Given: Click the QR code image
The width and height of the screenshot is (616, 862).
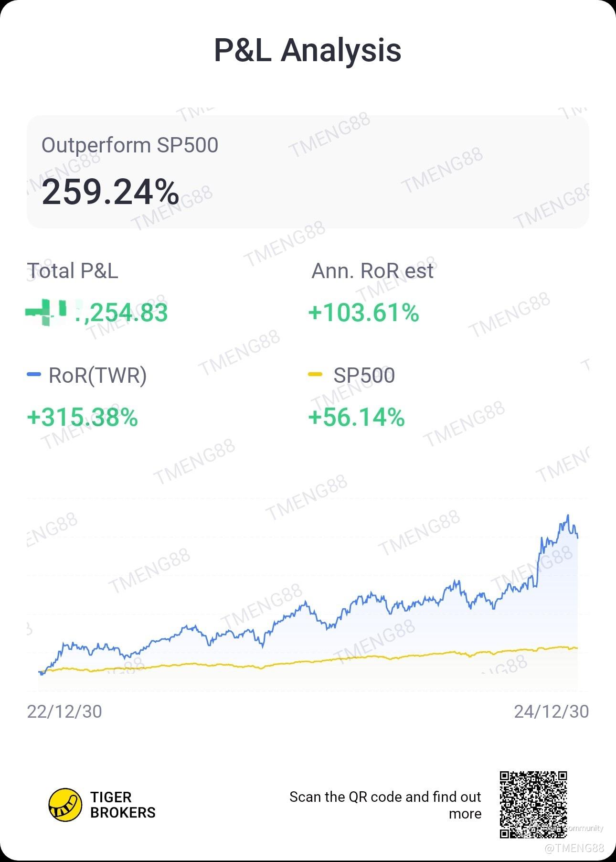Looking at the screenshot, I should [533, 804].
